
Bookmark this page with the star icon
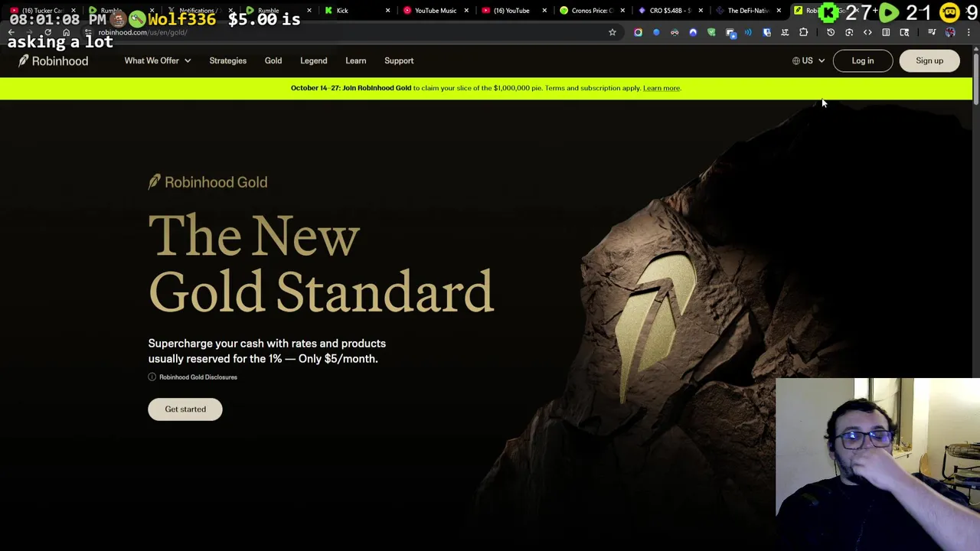coord(612,32)
